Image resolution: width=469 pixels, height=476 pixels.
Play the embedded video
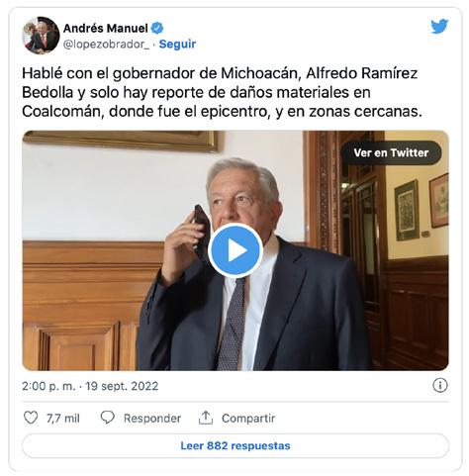(x=235, y=250)
